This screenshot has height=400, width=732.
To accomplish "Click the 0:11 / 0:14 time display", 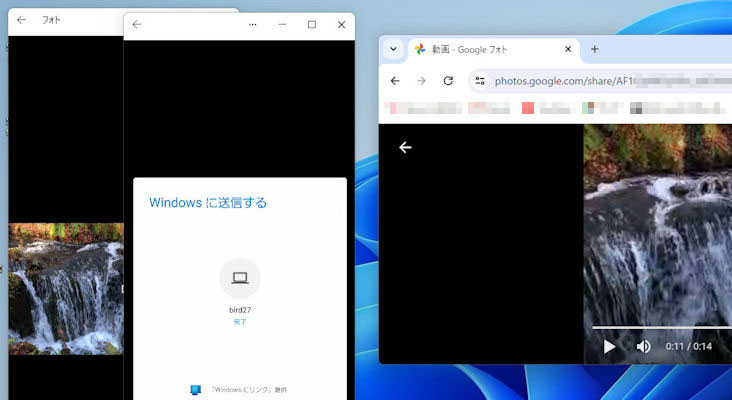I will tap(689, 346).
